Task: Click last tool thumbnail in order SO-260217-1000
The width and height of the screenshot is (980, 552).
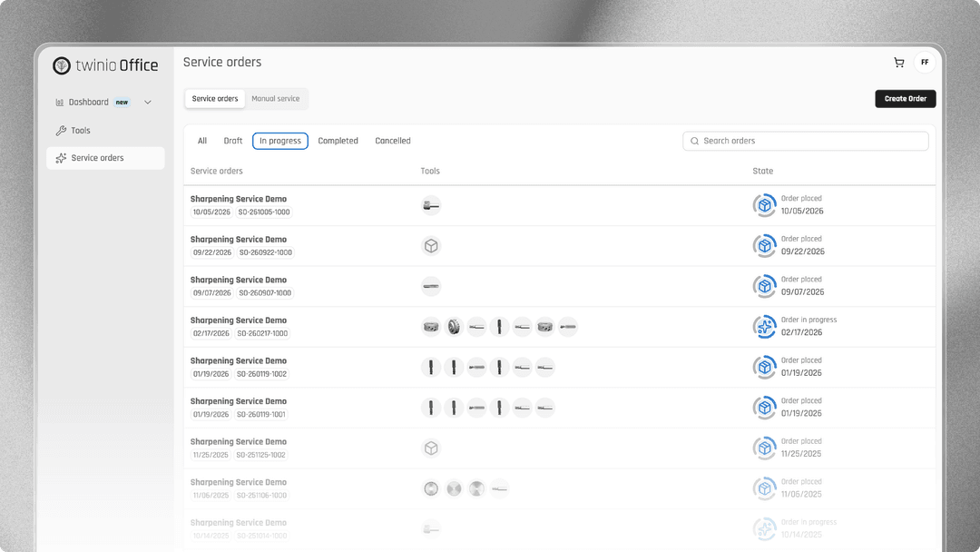Action: (x=567, y=327)
